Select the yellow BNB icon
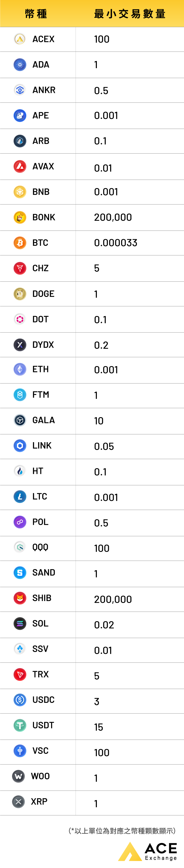Image resolution: width=184 pixels, height=868 pixels. coord(20,192)
